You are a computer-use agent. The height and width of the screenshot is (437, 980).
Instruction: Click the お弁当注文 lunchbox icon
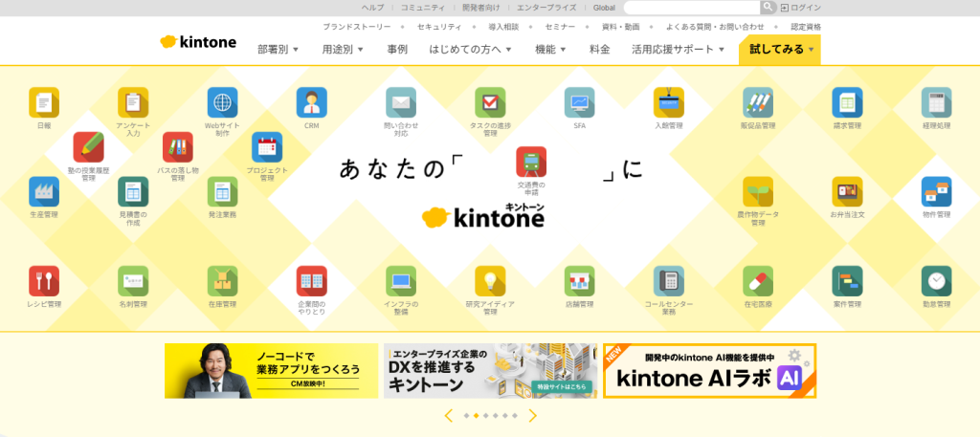[x=848, y=191]
